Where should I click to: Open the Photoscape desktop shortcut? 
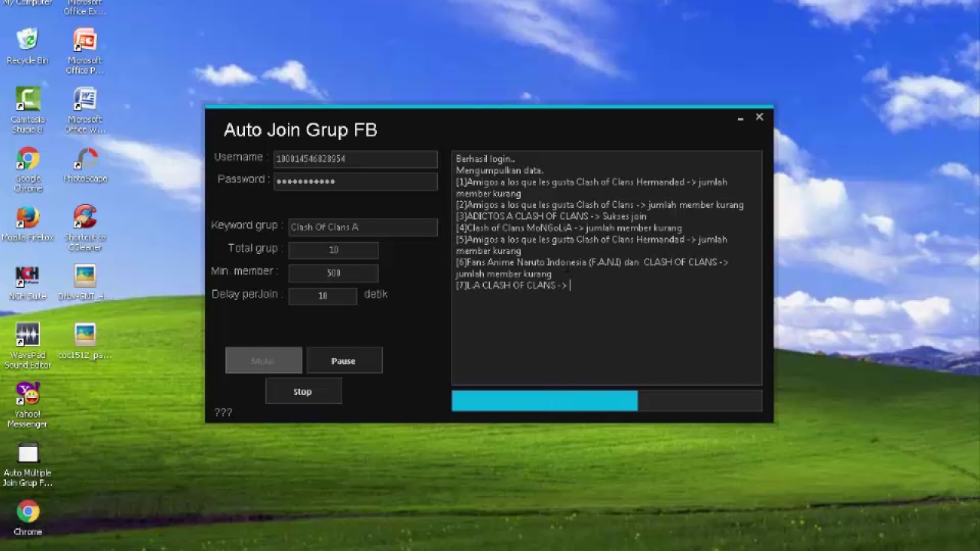pyautogui.click(x=85, y=165)
